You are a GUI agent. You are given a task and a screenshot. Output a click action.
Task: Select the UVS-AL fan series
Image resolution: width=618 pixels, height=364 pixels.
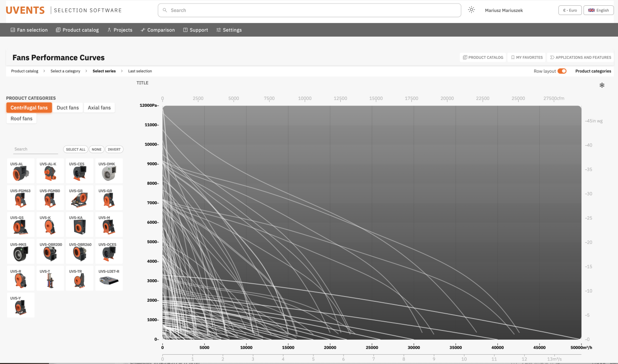click(x=21, y=171)
